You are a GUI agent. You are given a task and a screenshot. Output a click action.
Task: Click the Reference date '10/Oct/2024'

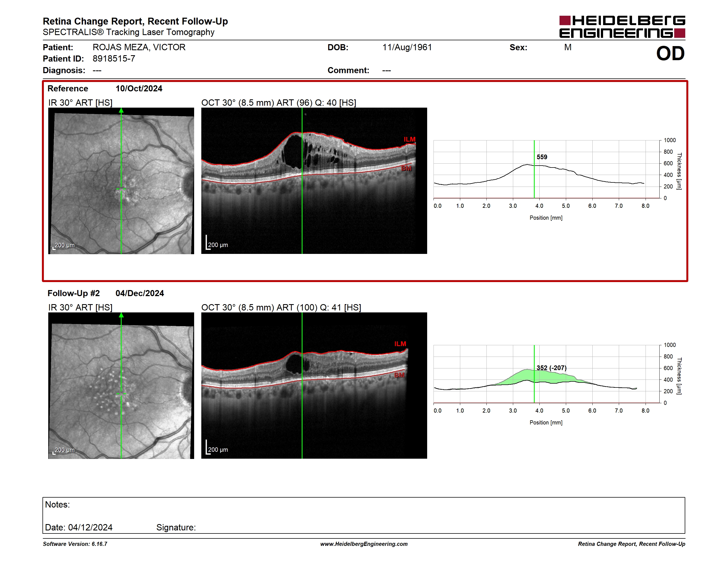tap(139, 89)
